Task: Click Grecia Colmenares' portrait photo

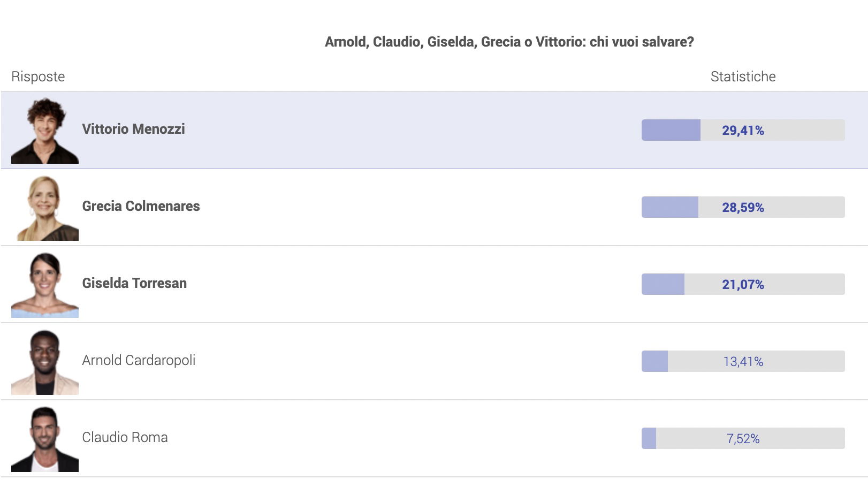Action: [45, 207]
